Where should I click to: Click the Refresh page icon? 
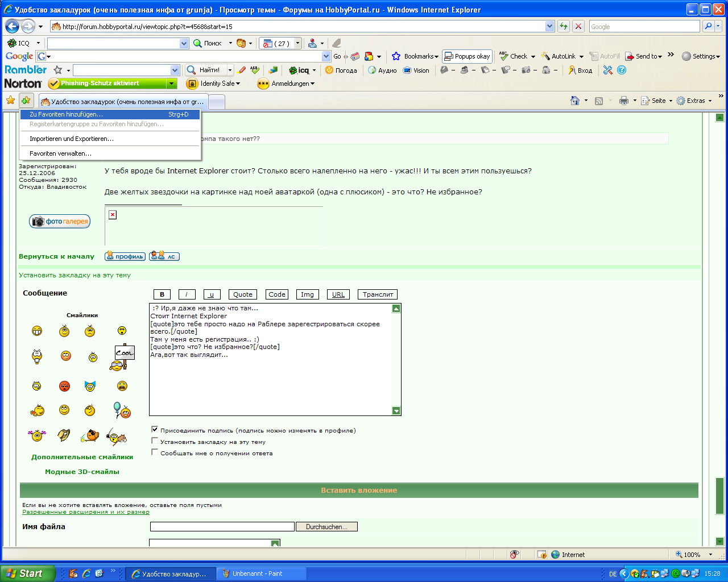coord(564,26)
